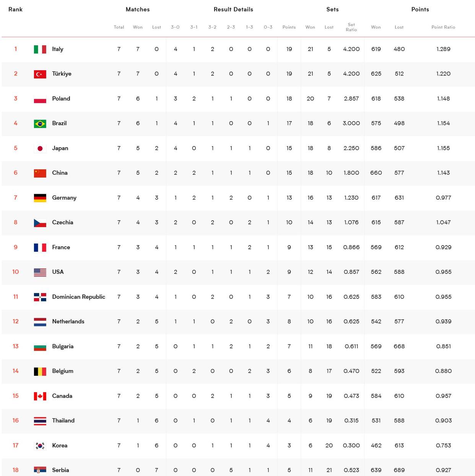Viewport: 475px width, 476px height.
Task: Click the Türkiye flag icon
Action: [x=40, y=74]
